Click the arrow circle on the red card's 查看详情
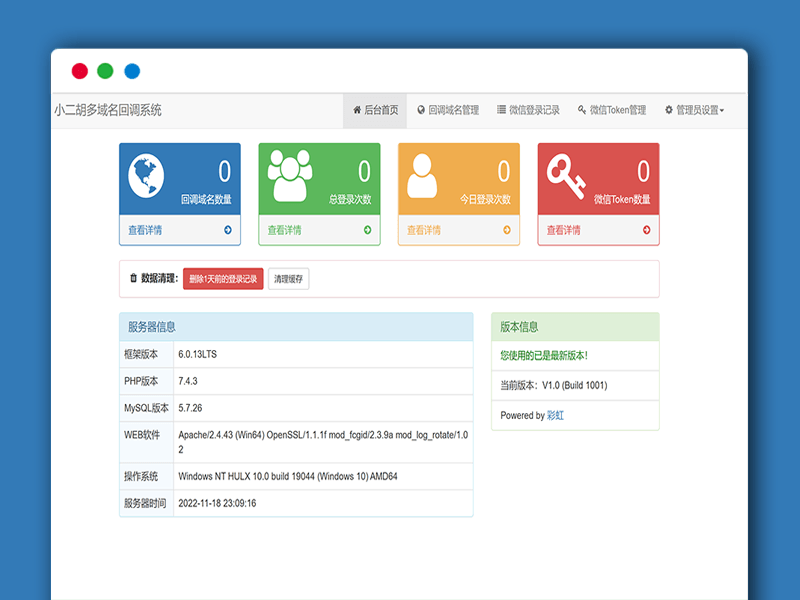This screenshot has height=600, width=800. coord(649,228)
